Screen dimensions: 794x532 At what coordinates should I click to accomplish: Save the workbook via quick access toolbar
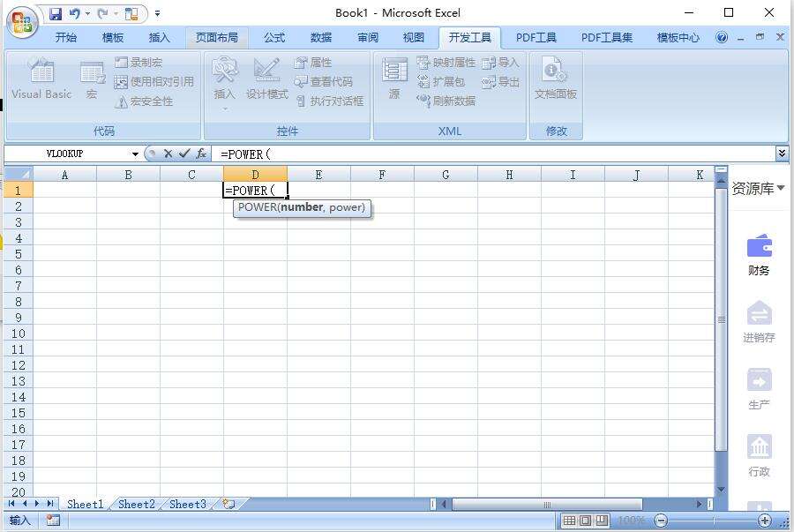(x=56, y=13)
